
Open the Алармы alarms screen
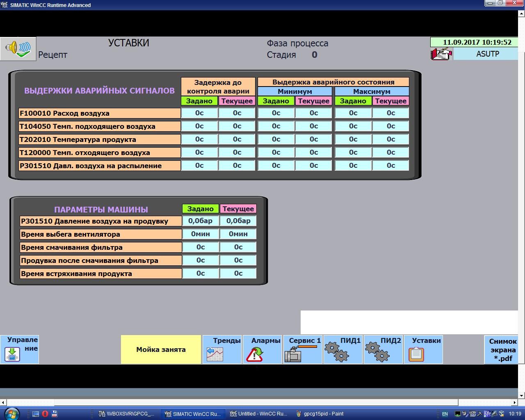coord(262,349)
